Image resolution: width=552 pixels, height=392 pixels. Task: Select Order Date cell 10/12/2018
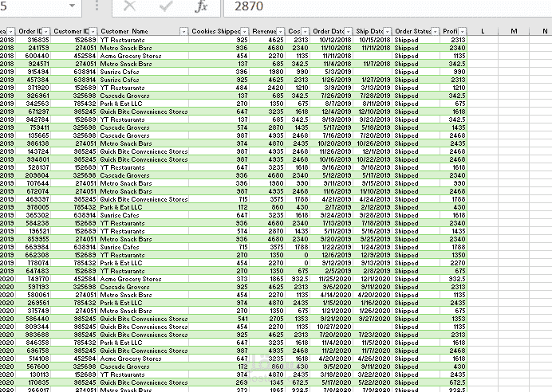pyautogui.click(x=332, y=40)
